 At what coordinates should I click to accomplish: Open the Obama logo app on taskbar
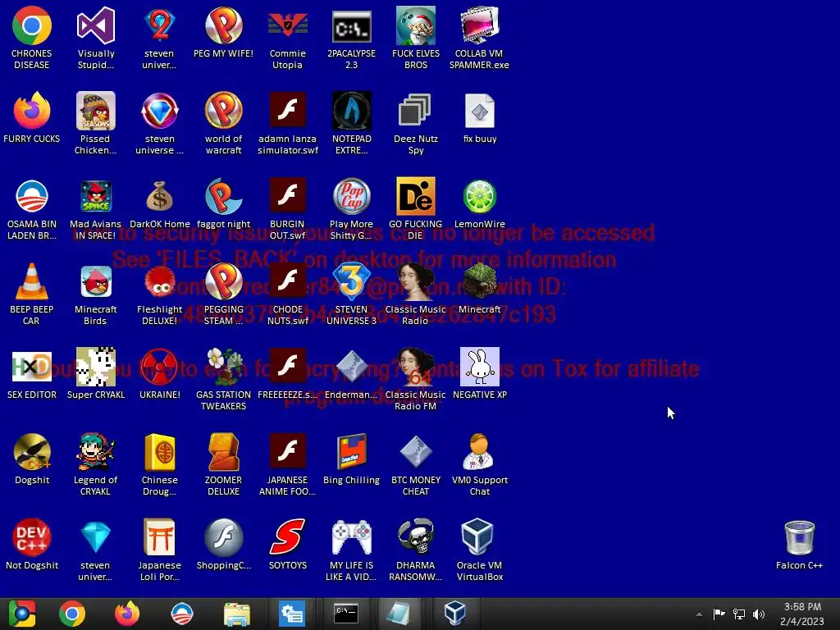[182, 614]
